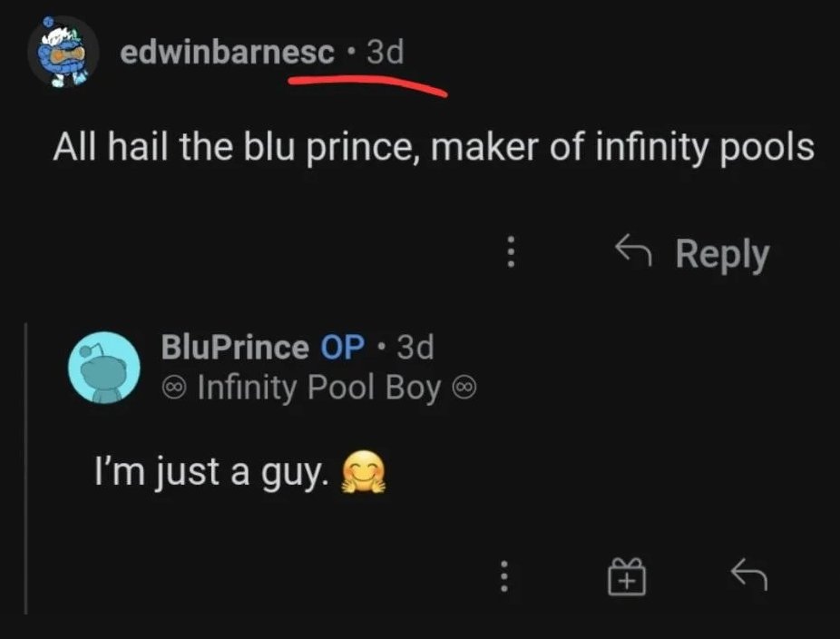Click the "I'm just a guy." reply text
This screenshot has width=840, height=639.
[212, 474]
